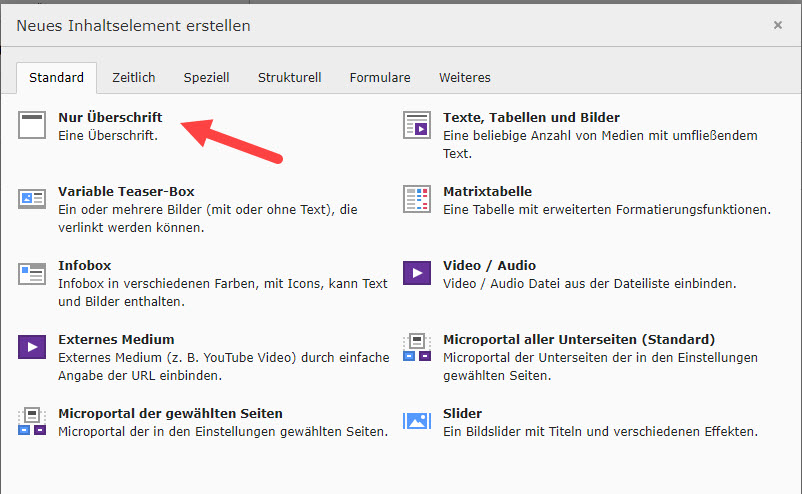This screenshot has width=802, height=494.
Task: Go to the Strukturell tab
Action: coord(289,77)
